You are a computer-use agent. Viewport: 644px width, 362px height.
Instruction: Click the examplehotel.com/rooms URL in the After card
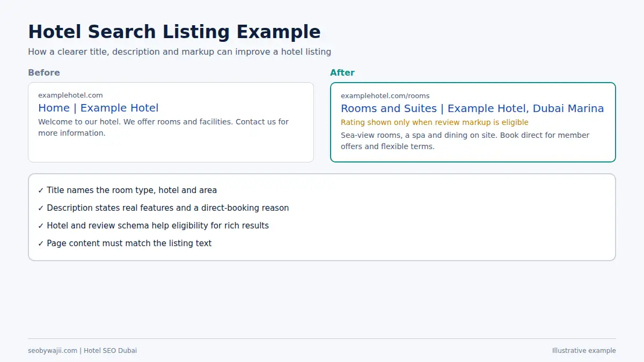click(x=385, y=96)
